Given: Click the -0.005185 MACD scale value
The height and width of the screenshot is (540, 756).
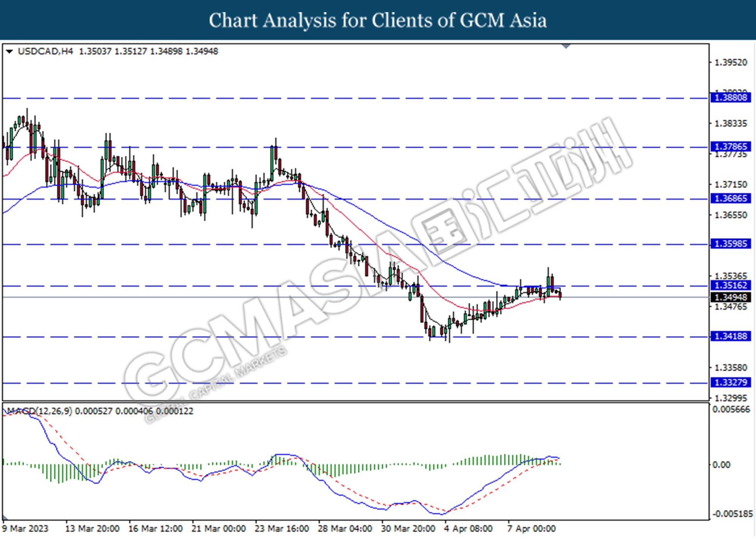Looking at the screenshot, I should pyautogui.click(x=732, y=514).
